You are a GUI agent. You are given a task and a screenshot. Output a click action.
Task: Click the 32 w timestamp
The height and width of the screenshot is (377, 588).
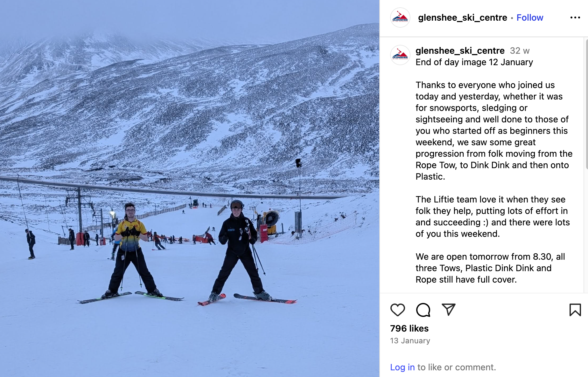click(x=520, y=51)
